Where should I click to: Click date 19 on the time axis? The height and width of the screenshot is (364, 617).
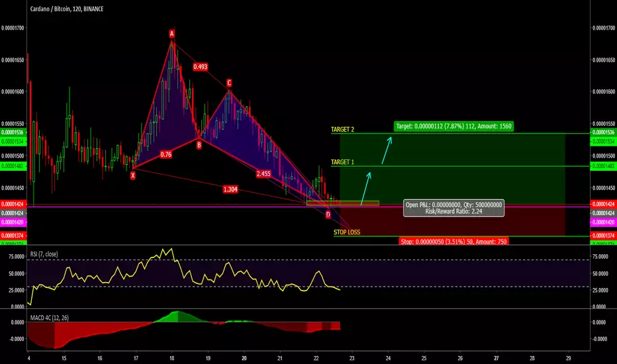(x=208, y=358)
